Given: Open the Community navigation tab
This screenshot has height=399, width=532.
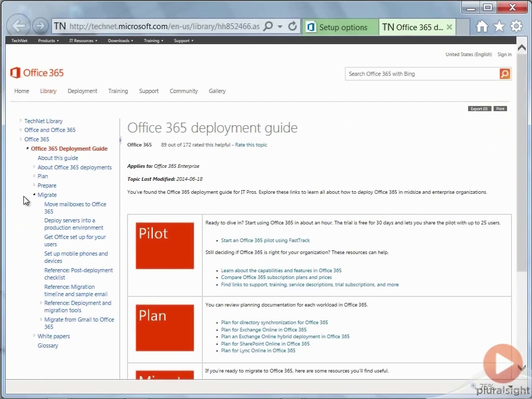Looking at the screenshot, I should pos(183,91).
